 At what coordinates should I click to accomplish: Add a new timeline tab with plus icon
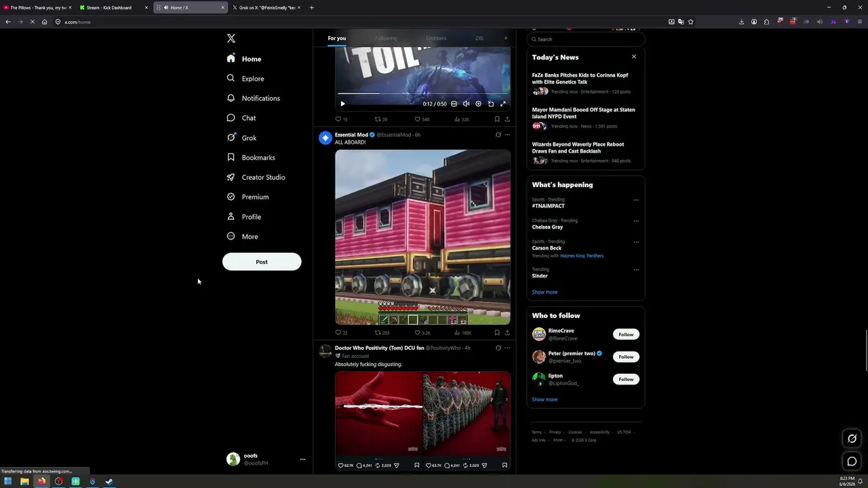click(505, 38)
